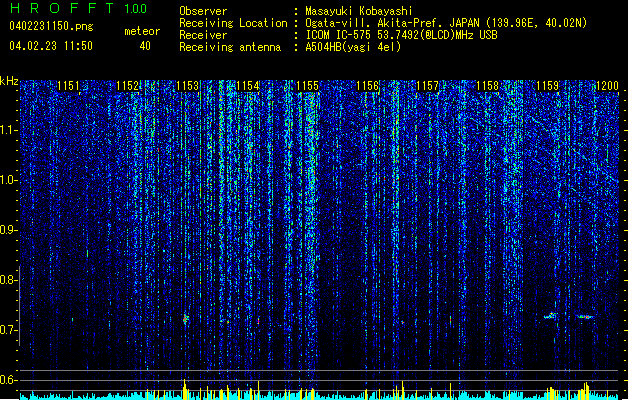The height and width of the screenshot is (400, 629).
Task: Click the 1.1 kHz axis label
Action: coord(8,130)
